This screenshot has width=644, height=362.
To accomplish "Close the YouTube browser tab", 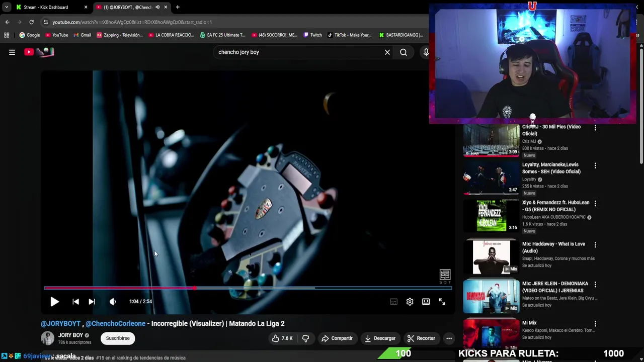I will (166, 7).
